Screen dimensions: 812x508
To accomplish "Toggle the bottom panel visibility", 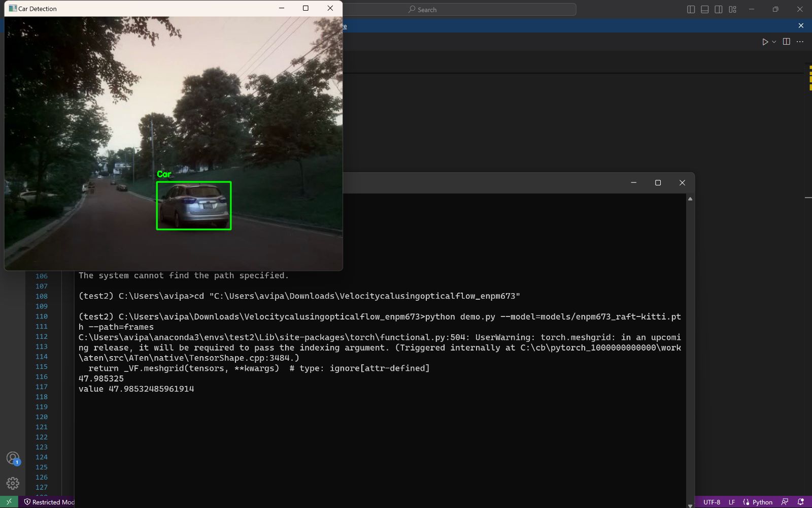I will click(704, 9).
